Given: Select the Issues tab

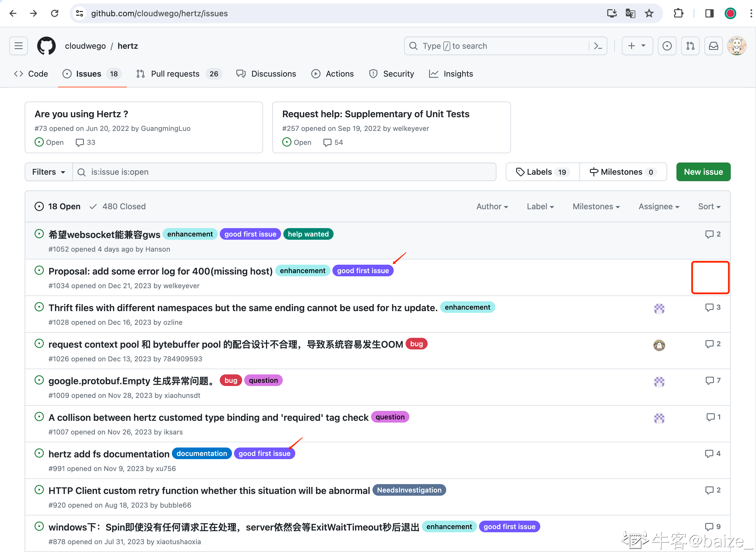Looking at the screenshot, I should (92, 74).
